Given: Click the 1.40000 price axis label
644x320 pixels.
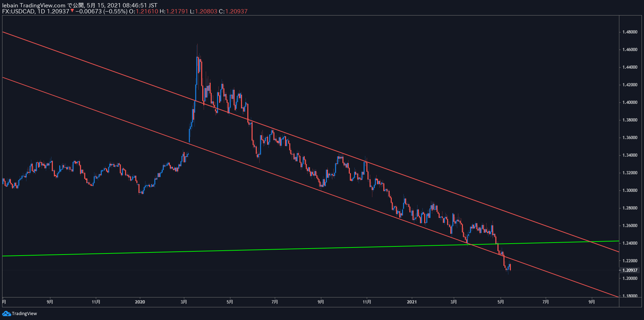Looking at the screenshot, I should coord(630,102).
